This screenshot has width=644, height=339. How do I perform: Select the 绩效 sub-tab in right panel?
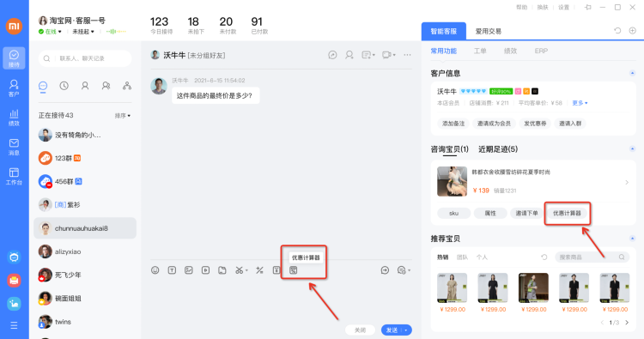(x=511, y=51)
